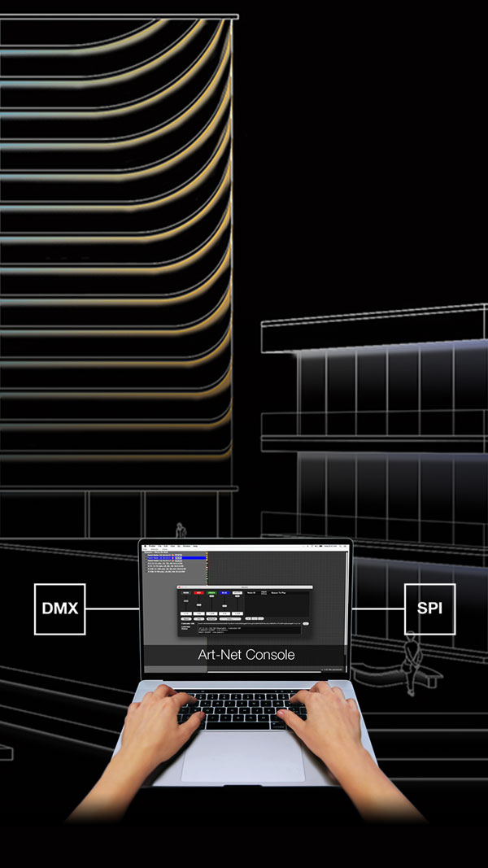The image size is (488, 868).
Task: Click the blue channel label
Action: (x=225, y=593)
